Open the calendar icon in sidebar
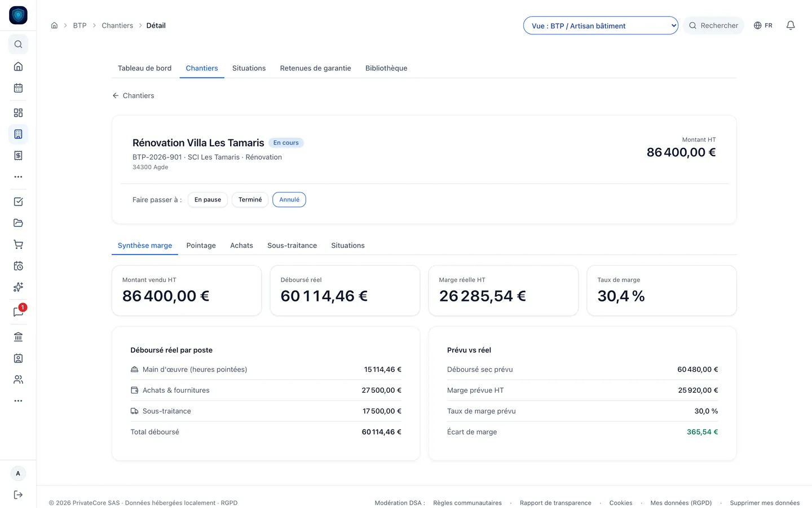812x508 pixels. [18, 88]
